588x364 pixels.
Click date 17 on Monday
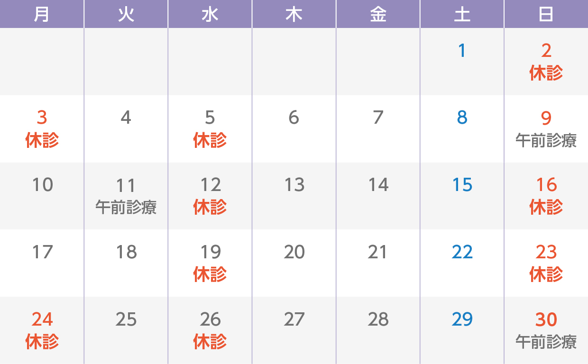pos(42,252)
